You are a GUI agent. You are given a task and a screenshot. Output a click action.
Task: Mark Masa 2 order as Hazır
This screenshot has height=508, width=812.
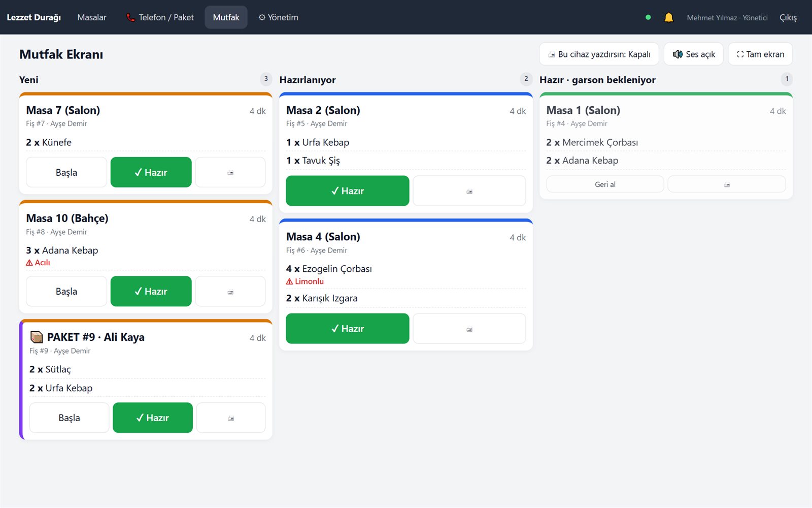point(348,191)
